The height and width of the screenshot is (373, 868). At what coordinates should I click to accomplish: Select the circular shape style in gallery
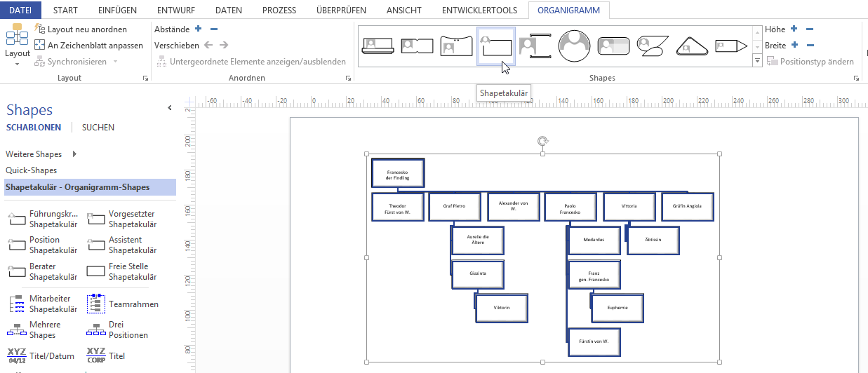tap(574, 46)
